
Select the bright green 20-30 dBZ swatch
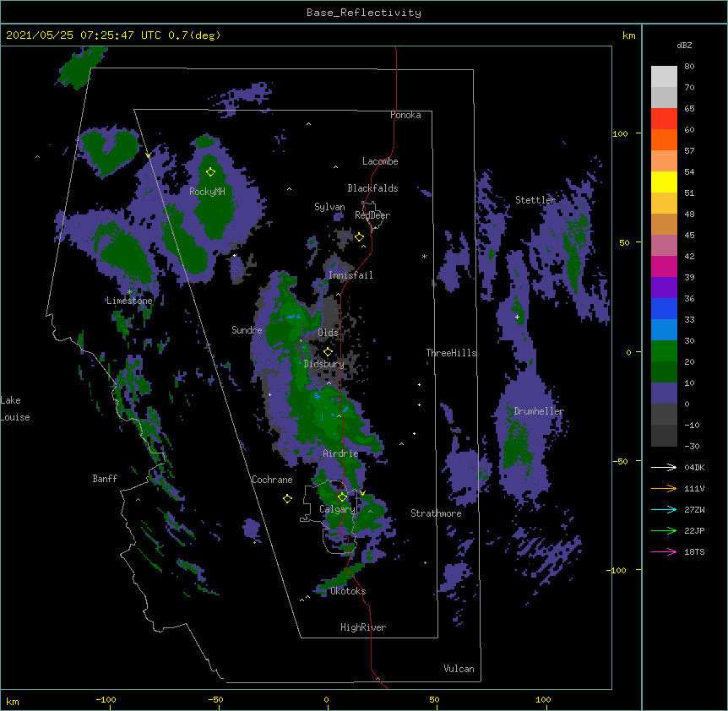coord(664,351)
